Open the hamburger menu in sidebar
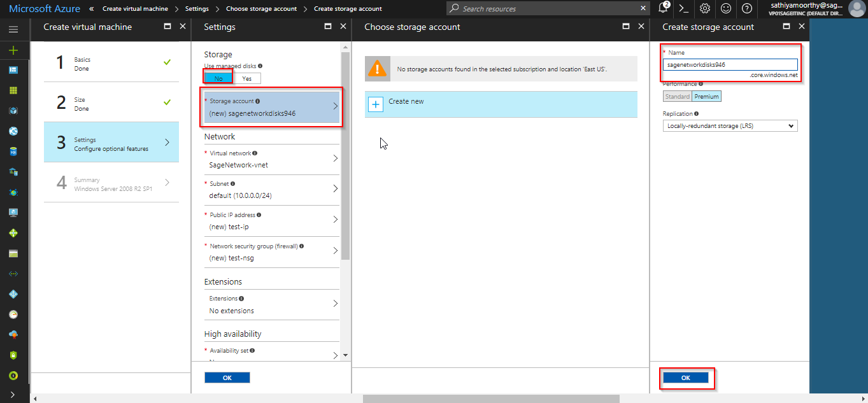The height and width of the screenshot is (403, 868). pos(13,29)
